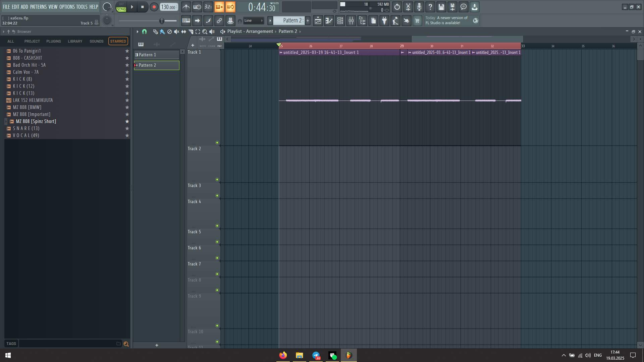This screenshot has height=362, width=644.
Task: Open the Mixer view
Action: point(351,21)
